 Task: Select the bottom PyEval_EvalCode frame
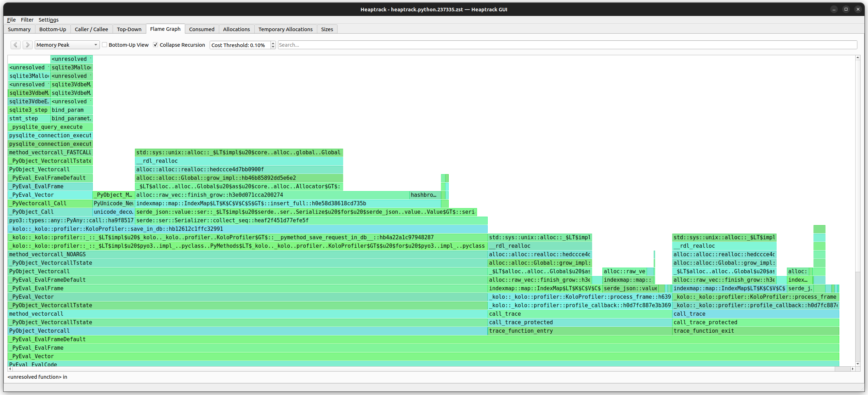[x=424, y=364]
